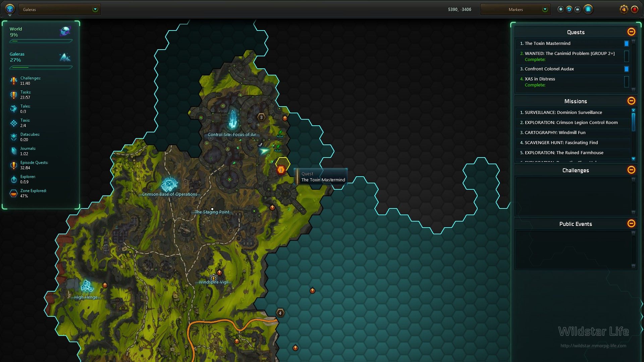This screenshot has height=362, width=644.
Task: Select mission EXPLORATION: Crimson Legion Control Room
Action: [573, 123]
